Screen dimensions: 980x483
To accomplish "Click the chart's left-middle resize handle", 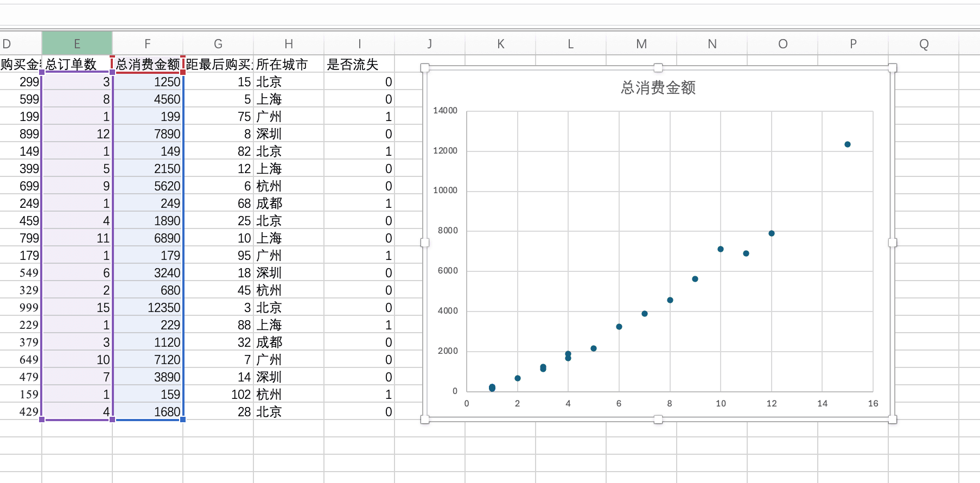I will [425, 243].
